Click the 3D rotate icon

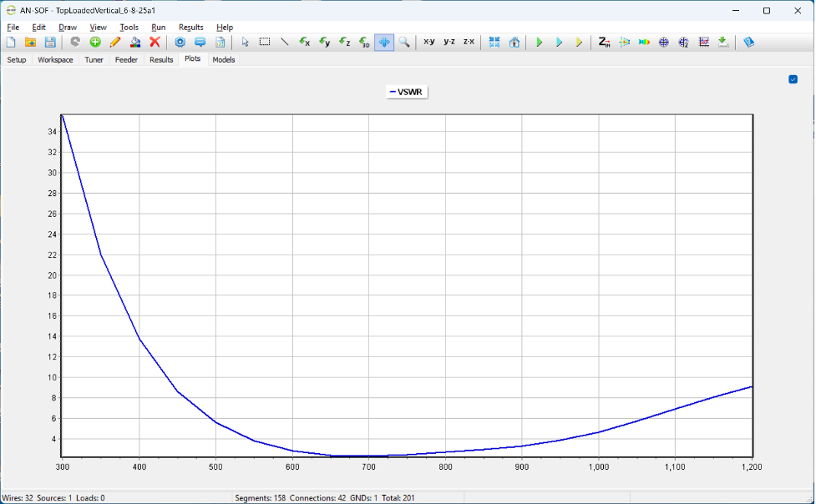(x=364, y=42)
